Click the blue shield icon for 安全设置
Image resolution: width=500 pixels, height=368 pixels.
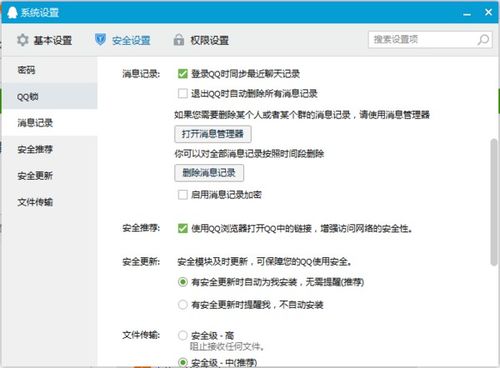click(100, 40)
